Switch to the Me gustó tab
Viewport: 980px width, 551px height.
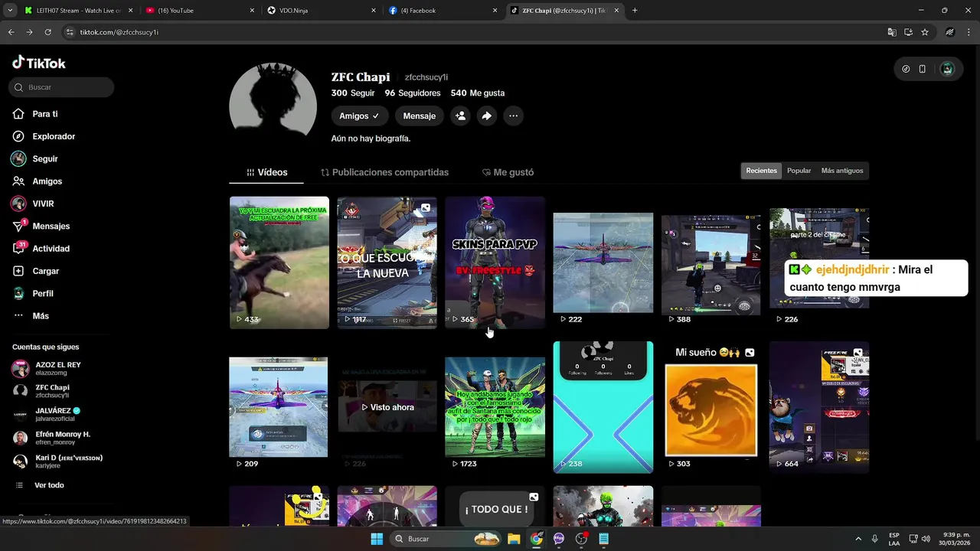[x=508, y=172]
